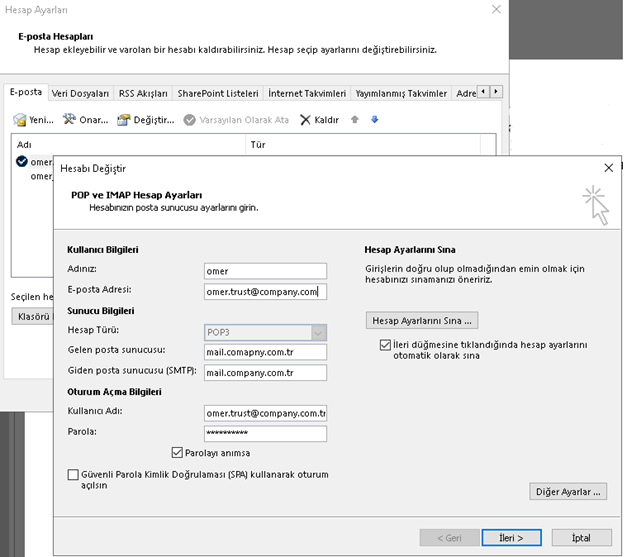Switch to the E-posta tab
The height and width of the screenshot is (557, 627).
click(26, 92)
